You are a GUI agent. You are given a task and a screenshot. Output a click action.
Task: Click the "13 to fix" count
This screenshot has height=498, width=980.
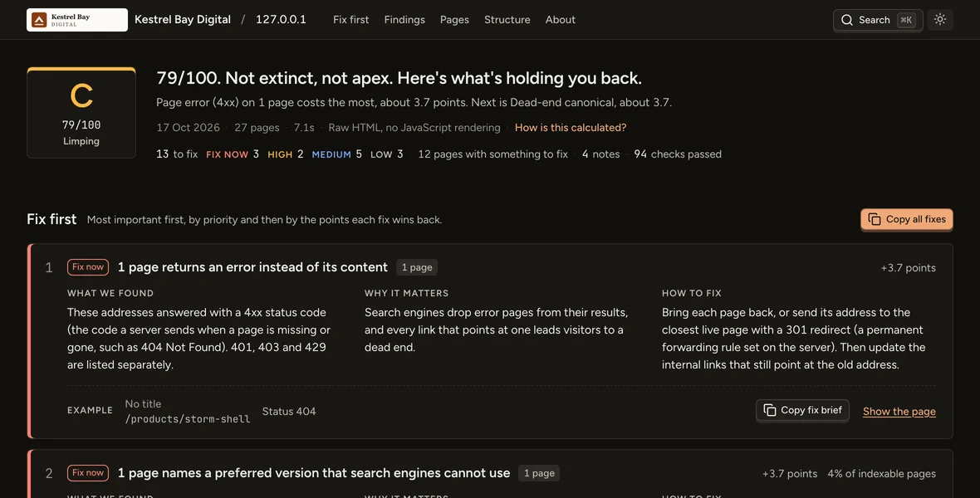177,154
